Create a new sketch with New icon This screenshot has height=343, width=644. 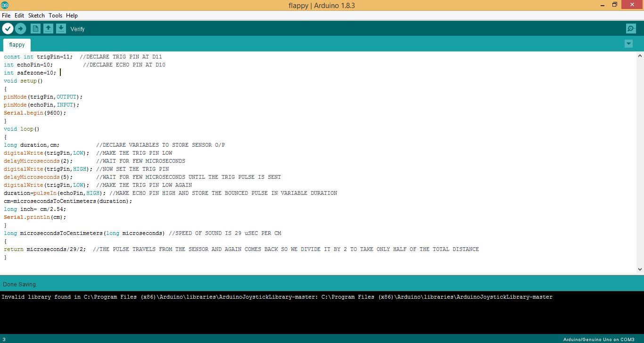[x=35, y=29]
